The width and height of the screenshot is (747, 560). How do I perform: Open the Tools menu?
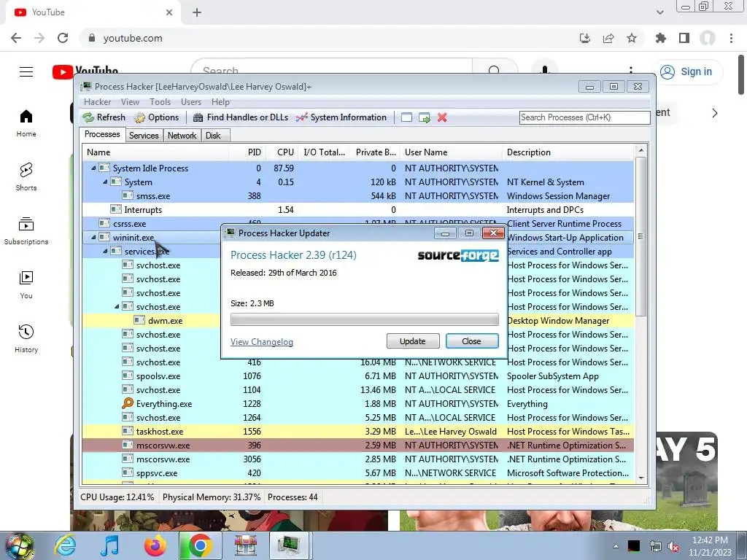pyautogui.click(x=160, y=102)
